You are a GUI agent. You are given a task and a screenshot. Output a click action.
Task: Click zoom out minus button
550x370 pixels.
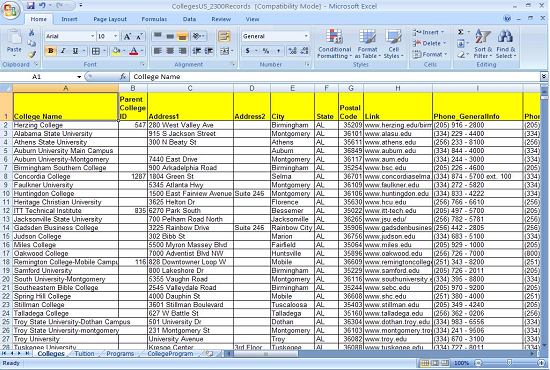click(x=478, y=363)
